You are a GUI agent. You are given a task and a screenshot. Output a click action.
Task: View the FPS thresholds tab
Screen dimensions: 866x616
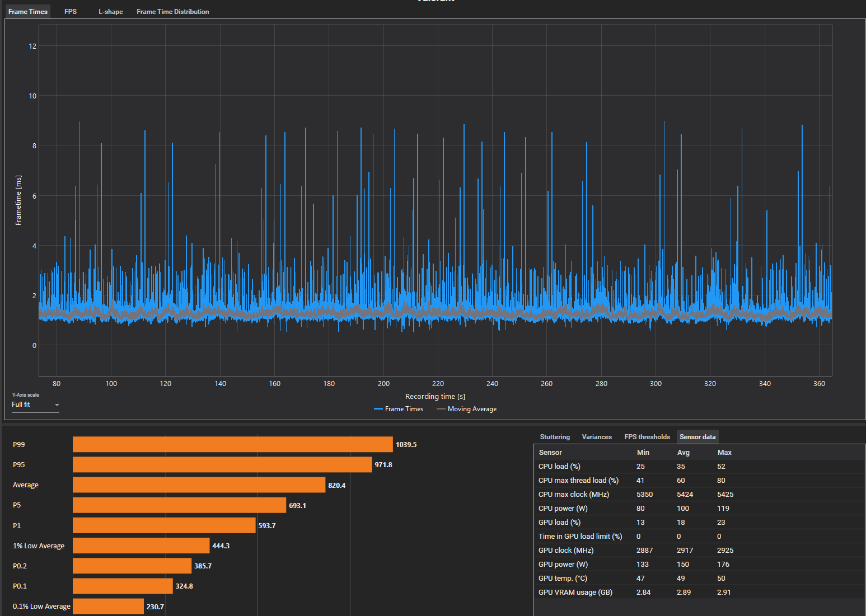[x=647, y=437]
